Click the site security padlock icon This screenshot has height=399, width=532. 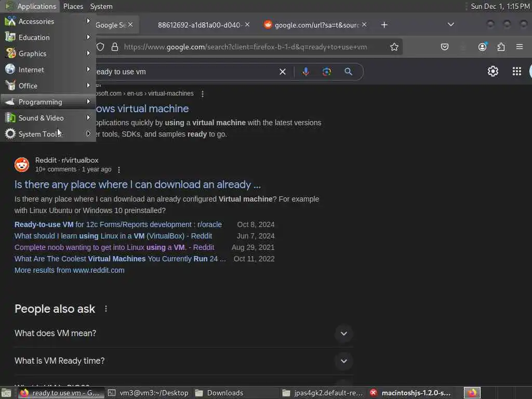[115, 47]
